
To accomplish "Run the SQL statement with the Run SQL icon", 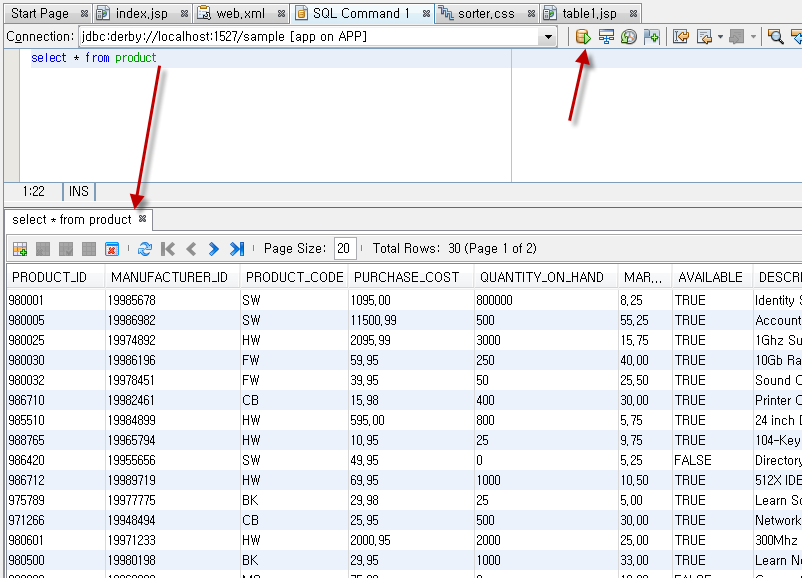I will click(x=583, y=37).
